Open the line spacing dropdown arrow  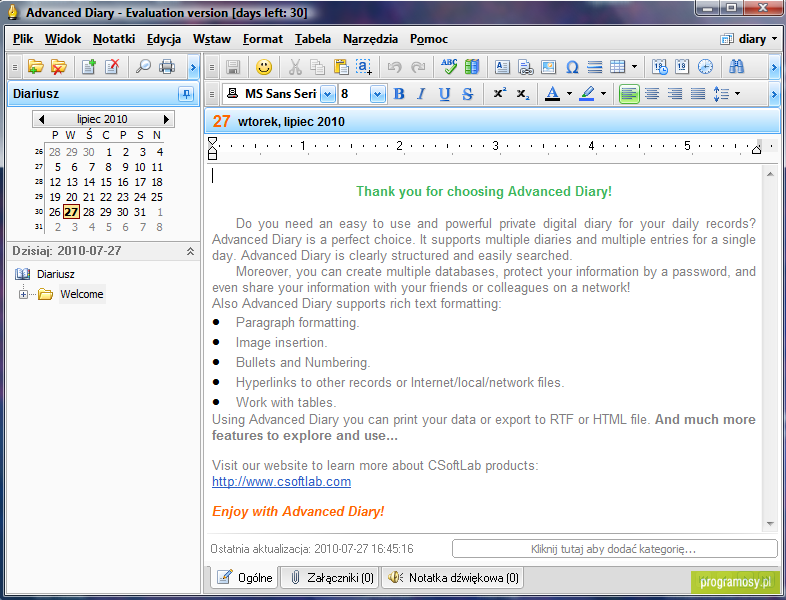point(737,94)
